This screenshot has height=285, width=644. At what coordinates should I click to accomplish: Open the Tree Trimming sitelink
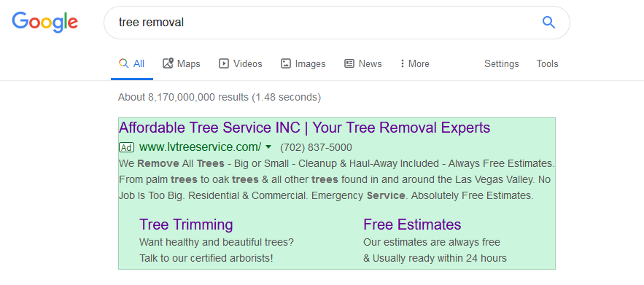click(186, 225)
